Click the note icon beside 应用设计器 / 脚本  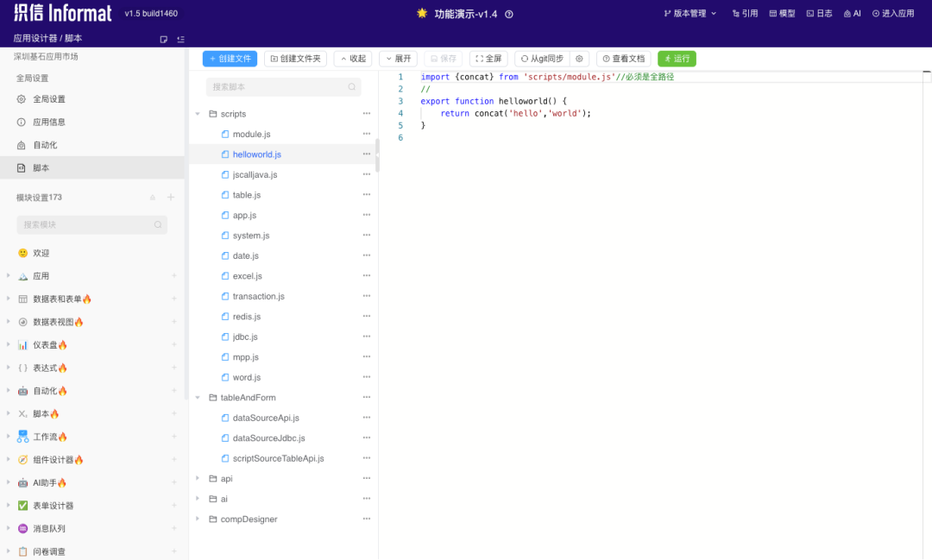pyautogui.click(x=163, y=39)
